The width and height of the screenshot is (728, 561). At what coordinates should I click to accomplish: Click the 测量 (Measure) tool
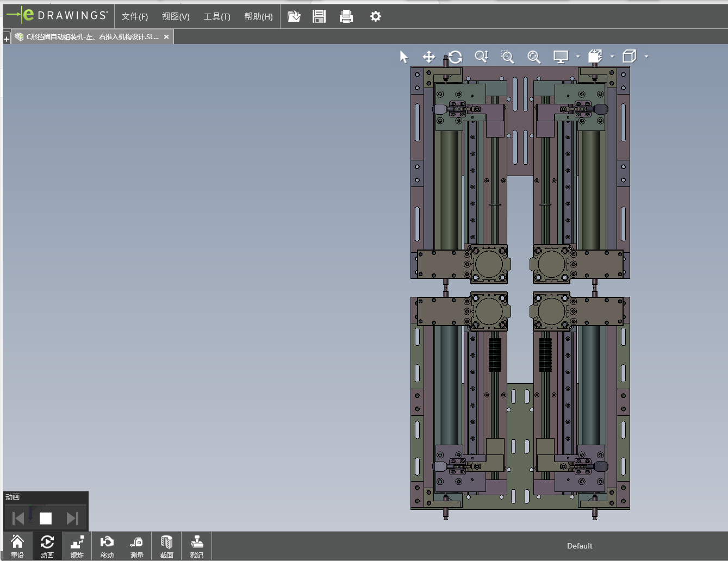coord(136,546)
